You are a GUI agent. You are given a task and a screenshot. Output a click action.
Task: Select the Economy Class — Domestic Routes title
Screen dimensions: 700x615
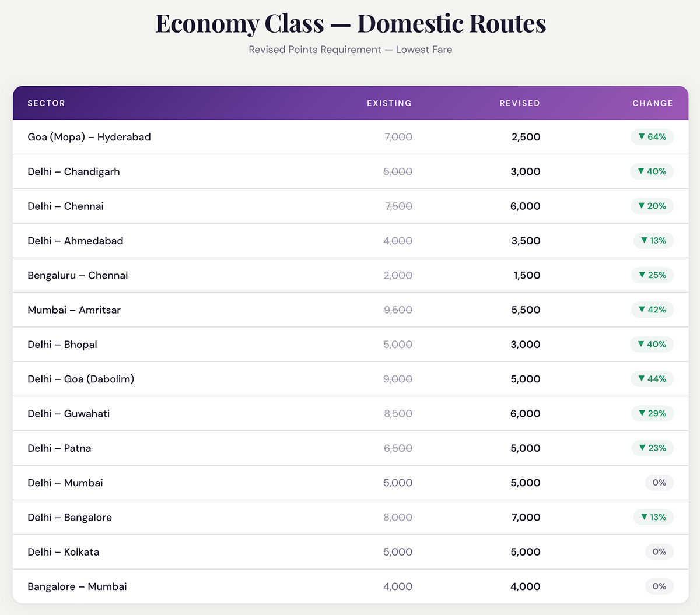click(x=350, y=23)
